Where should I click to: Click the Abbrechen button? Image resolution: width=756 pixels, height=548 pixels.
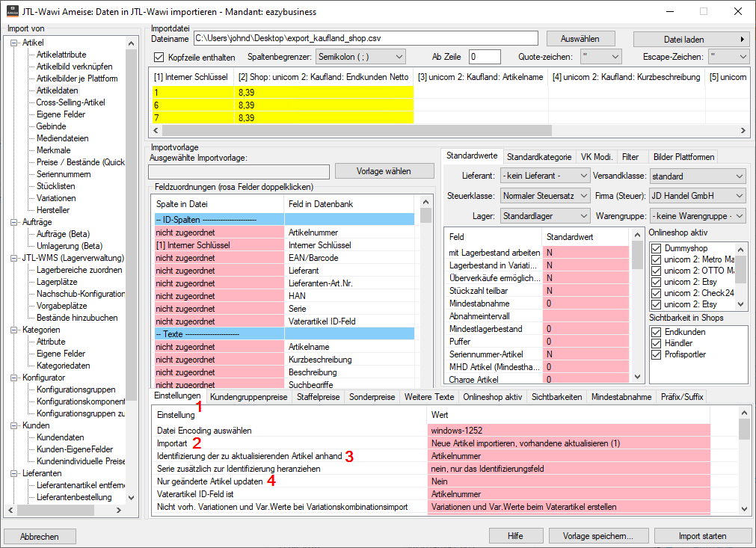[40, 537]
